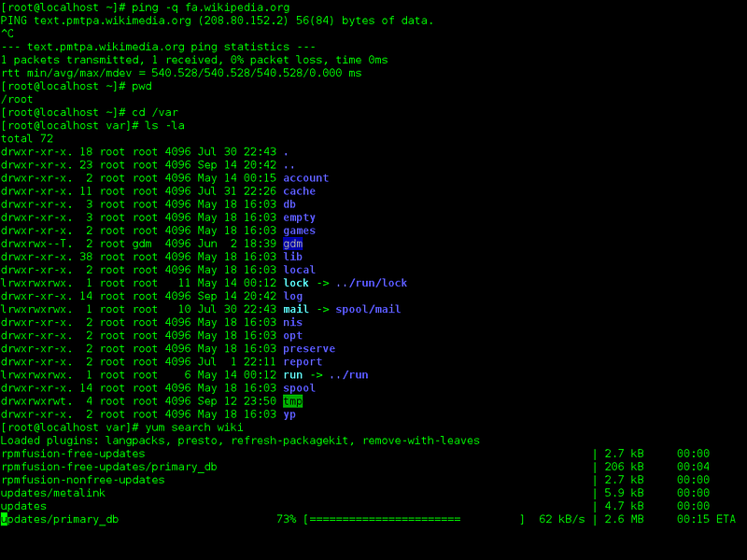This screenshot has width=747, height=560.
Task: Click the run symlink name
Action: 292,375
